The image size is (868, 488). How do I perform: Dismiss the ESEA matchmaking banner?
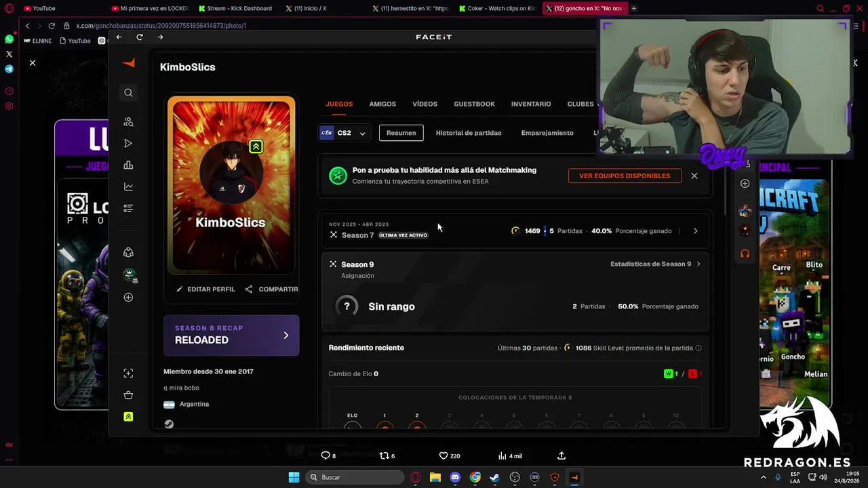pos(694,176)
